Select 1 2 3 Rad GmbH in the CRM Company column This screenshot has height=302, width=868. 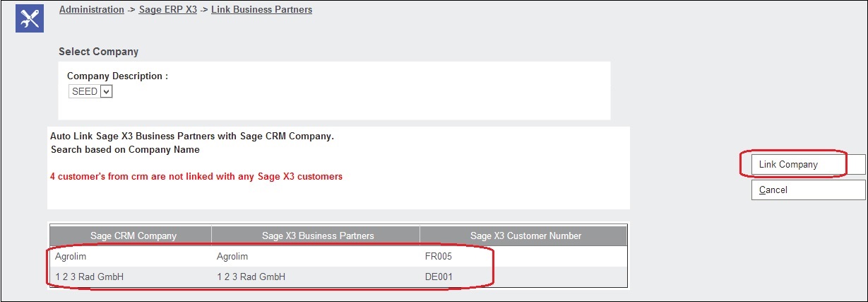[90, 277]
